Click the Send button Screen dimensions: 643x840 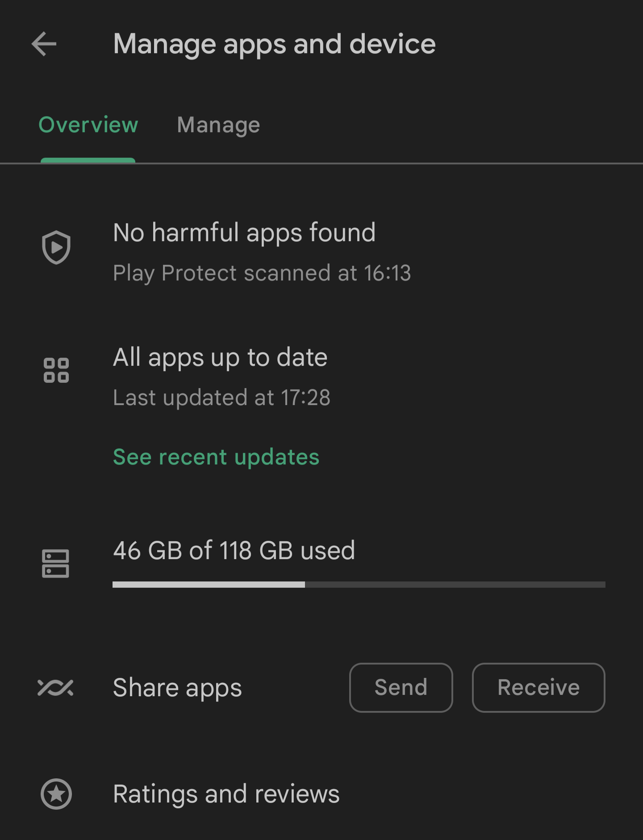[401, 688]
